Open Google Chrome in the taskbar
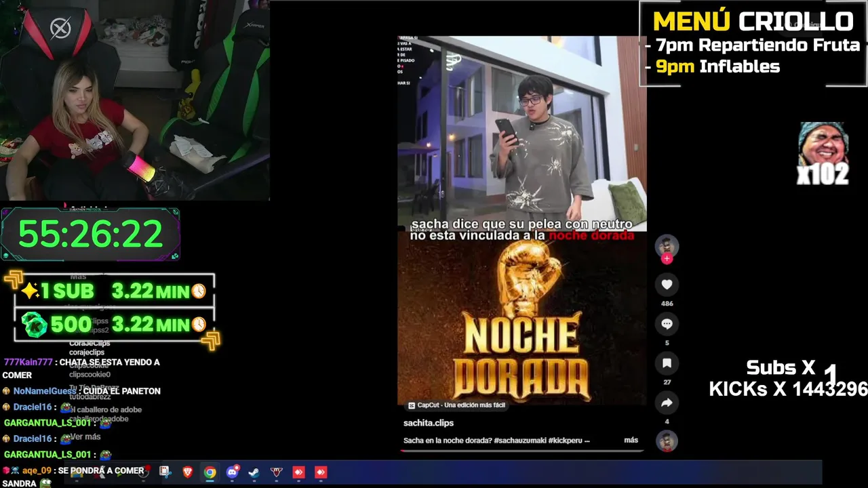 pos(210,472)
